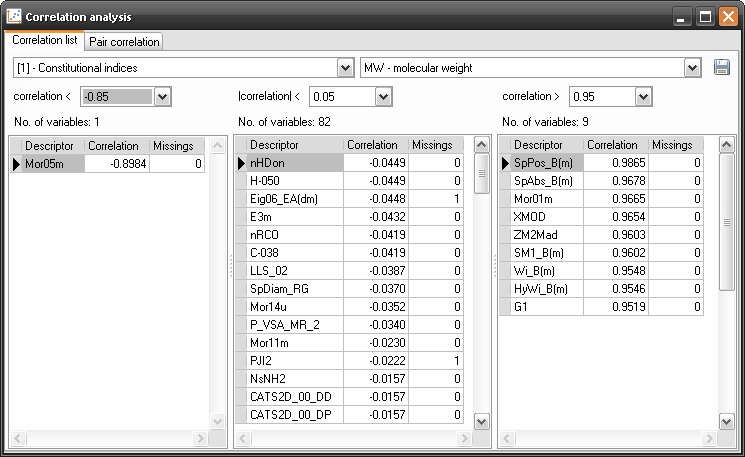The width and height of the screenshot is (745, 457).
Task: Sort middle table by Missings header
Action: pyautogui.click(x=436, y=145)
